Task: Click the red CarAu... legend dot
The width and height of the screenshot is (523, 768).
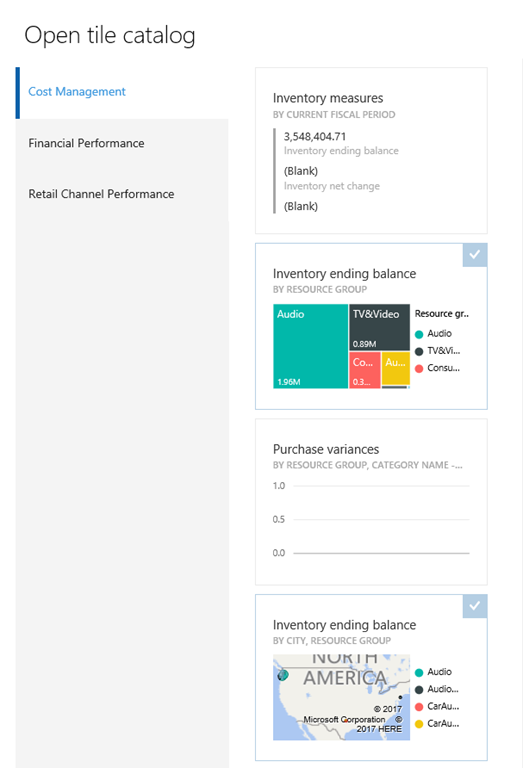Action: (x=419, y=707)
